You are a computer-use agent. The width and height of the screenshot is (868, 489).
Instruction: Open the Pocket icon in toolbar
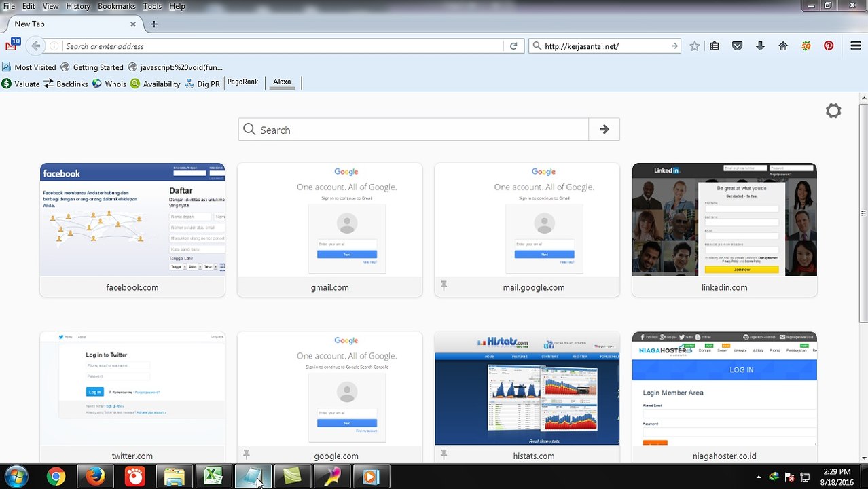click(737, 46)
